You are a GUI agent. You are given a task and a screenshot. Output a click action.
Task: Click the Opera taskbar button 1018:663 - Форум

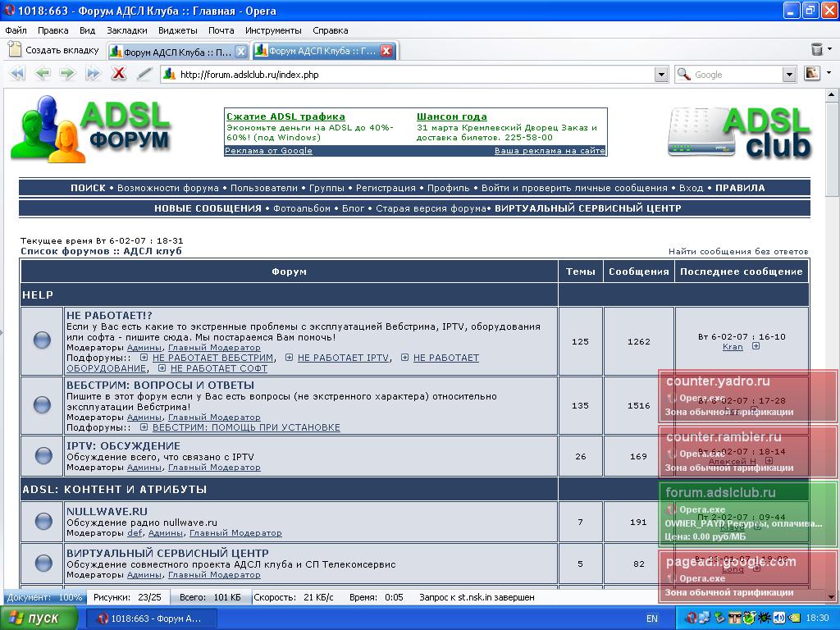tap(151, 619)
